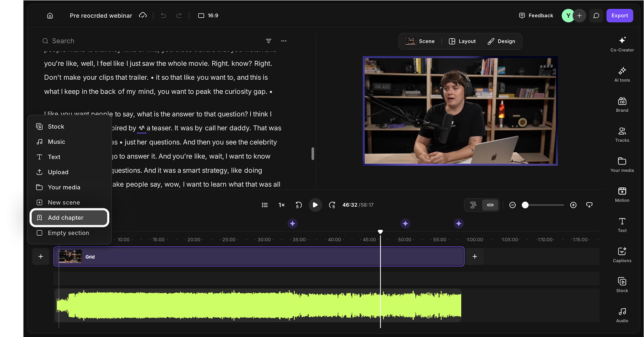644x337 pixels.
Task: Open the comments speech bubble icon
Action: click(x=596, y=16)
